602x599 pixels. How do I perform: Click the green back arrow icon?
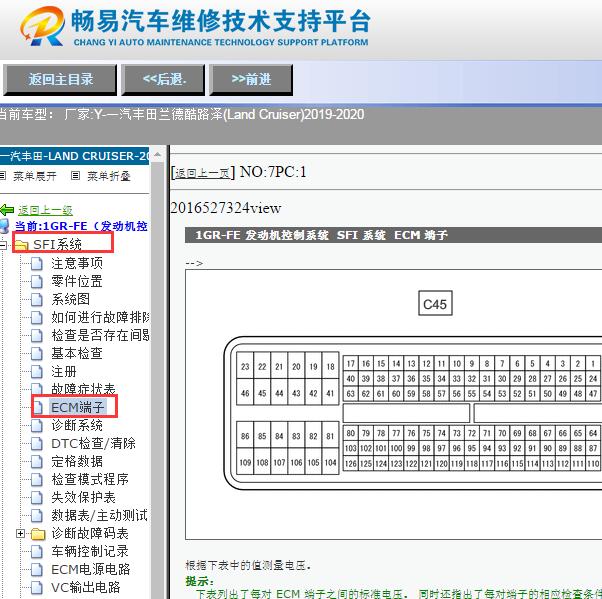click(x=7, y=210)
